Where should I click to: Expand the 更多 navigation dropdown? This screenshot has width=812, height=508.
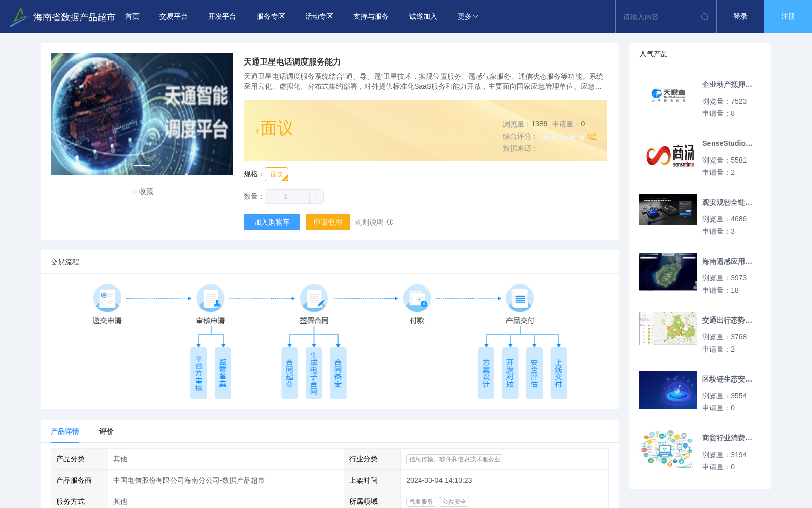click(467, 17)
